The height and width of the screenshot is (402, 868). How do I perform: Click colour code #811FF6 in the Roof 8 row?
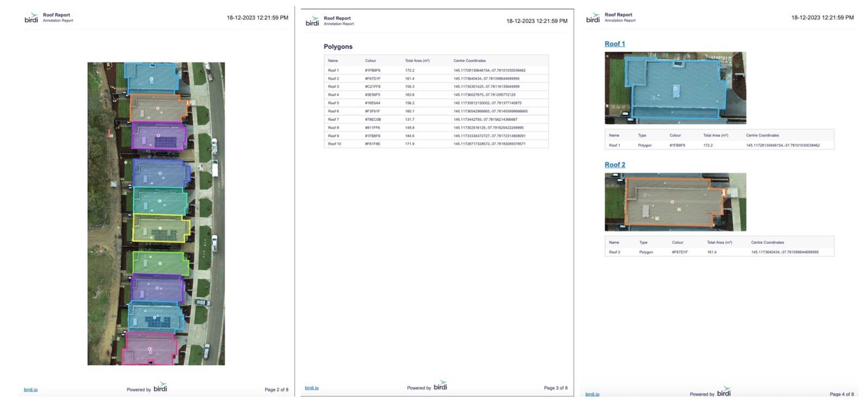click(372, 128)
